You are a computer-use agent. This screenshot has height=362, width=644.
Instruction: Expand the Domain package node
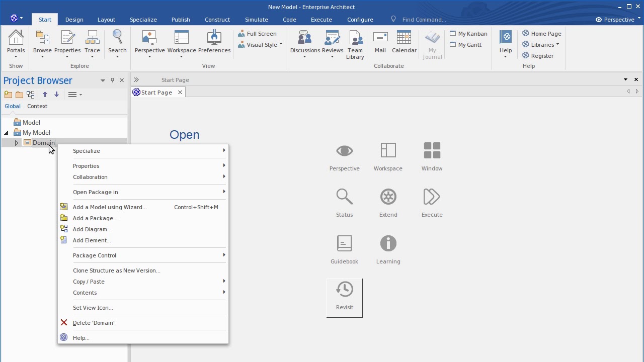pyautogui.click(x=16, y=143)
